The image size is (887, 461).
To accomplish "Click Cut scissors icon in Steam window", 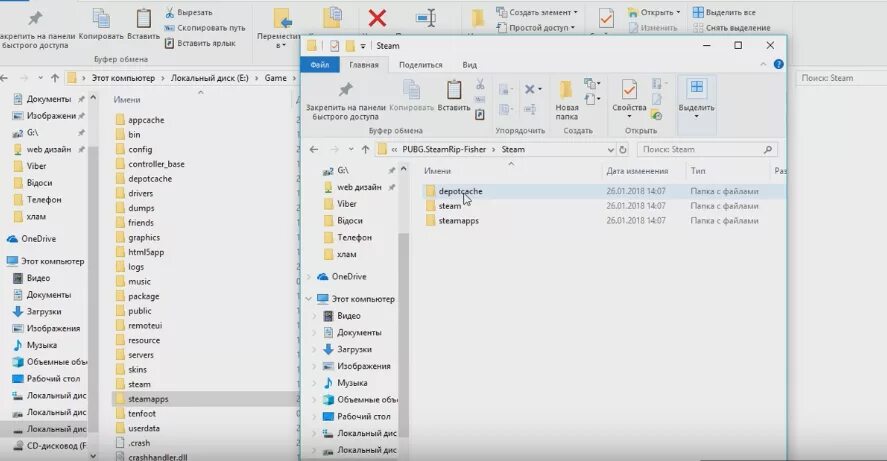I will pyautogui.click(x=480, y=84).
